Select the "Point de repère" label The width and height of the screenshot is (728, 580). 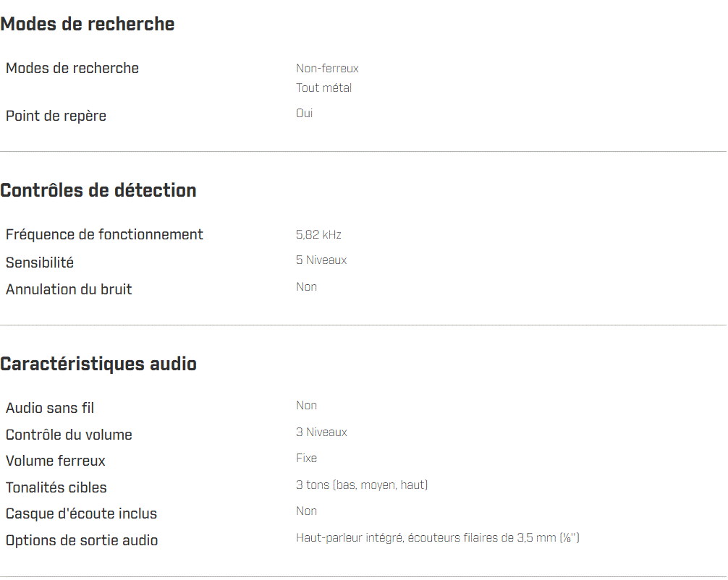click(x=56, y=116)
